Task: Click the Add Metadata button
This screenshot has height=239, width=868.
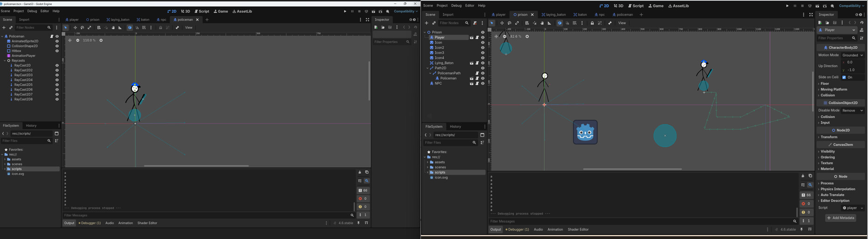Action: pos(840,218)
